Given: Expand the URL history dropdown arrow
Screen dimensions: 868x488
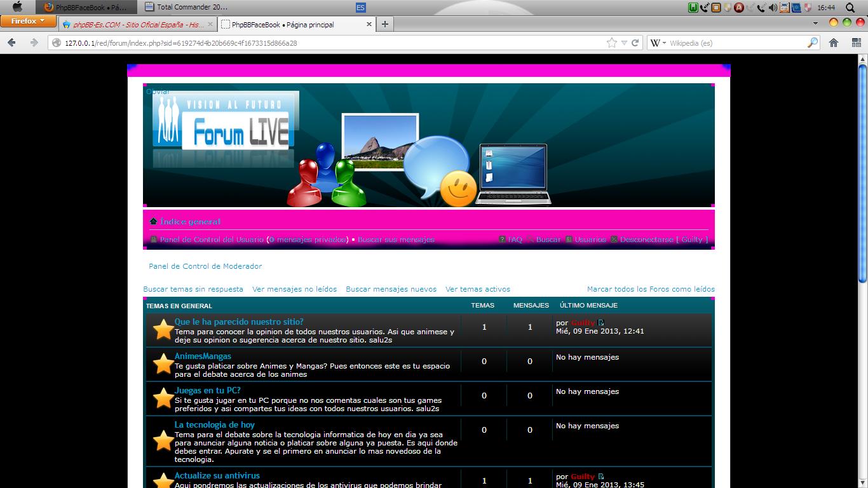Looking at the screenshot, I should [625, 43].
